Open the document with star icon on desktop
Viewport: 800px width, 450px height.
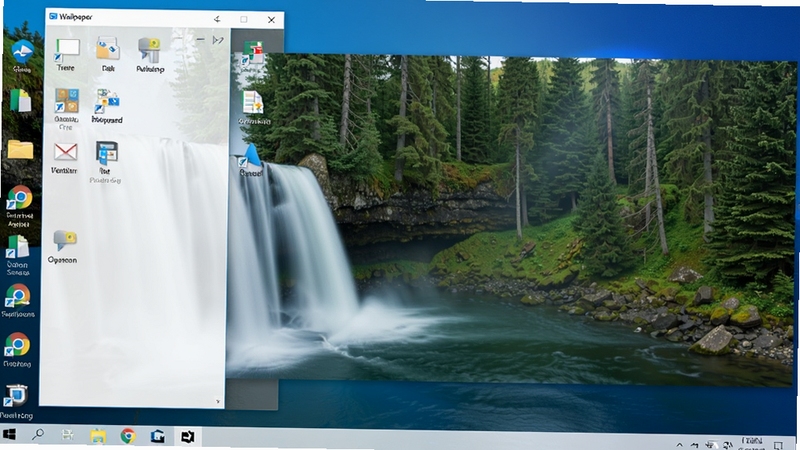(x=253, y=102)
